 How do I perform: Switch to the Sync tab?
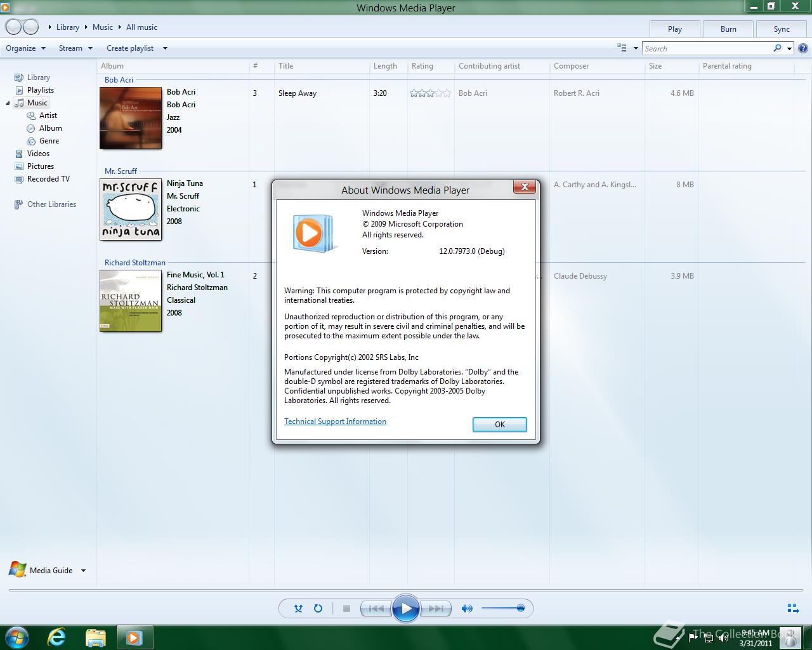[782, 29]
